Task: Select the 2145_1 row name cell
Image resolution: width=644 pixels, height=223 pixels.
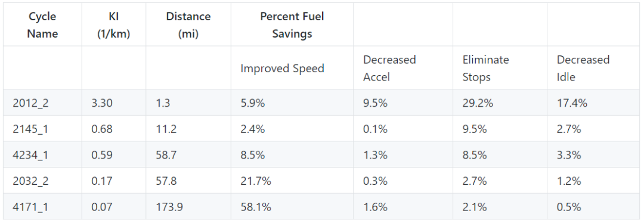Action: [43, 129]
